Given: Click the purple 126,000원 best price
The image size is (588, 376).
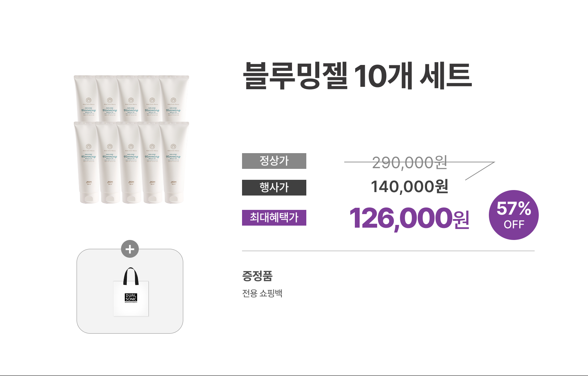Looking at the screenshot, I should click(x=409, y=218).
